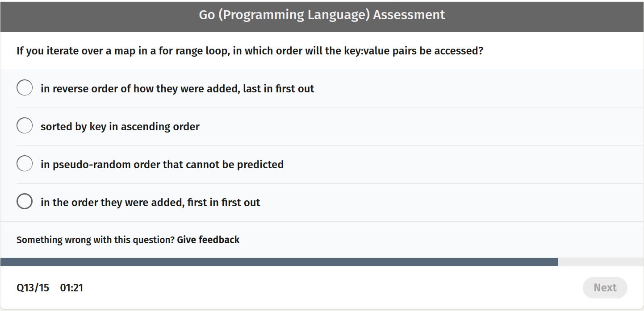
Task: Select 'in pseudo-random order that cannot be predicted'
Action: click(x=25, y=163)
